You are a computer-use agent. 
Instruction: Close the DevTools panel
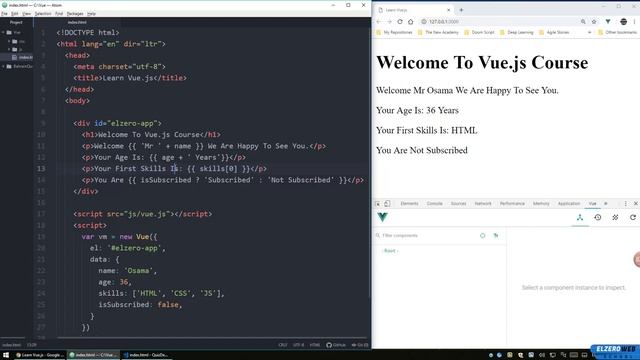pos(636,203)
